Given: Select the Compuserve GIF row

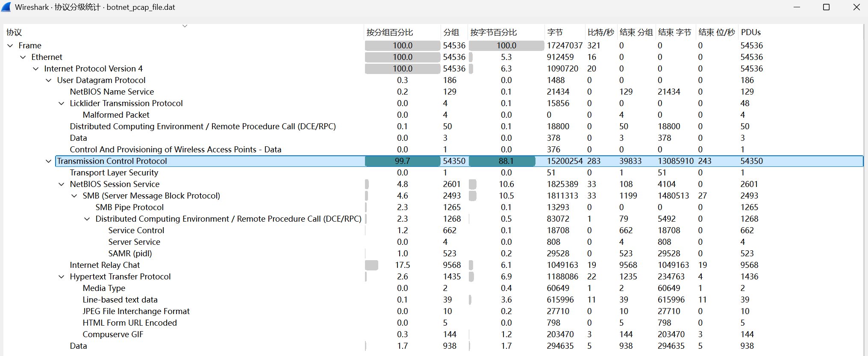Looking at the screenshot, I should (x=434, y=334).
